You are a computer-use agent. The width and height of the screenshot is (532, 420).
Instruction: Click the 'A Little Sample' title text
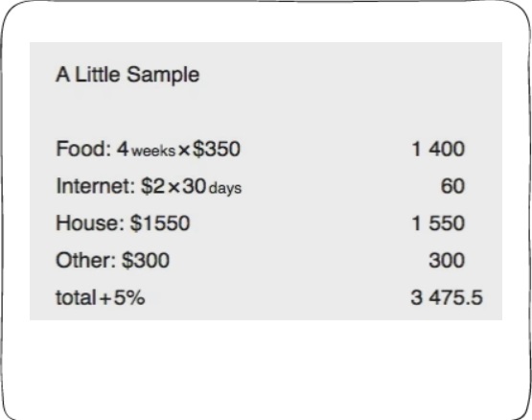[x=127, y=75]
